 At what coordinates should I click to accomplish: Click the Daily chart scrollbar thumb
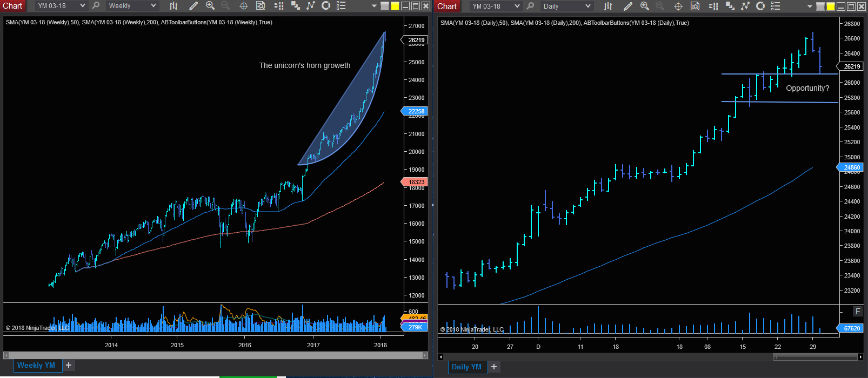(x=815, y=357)
